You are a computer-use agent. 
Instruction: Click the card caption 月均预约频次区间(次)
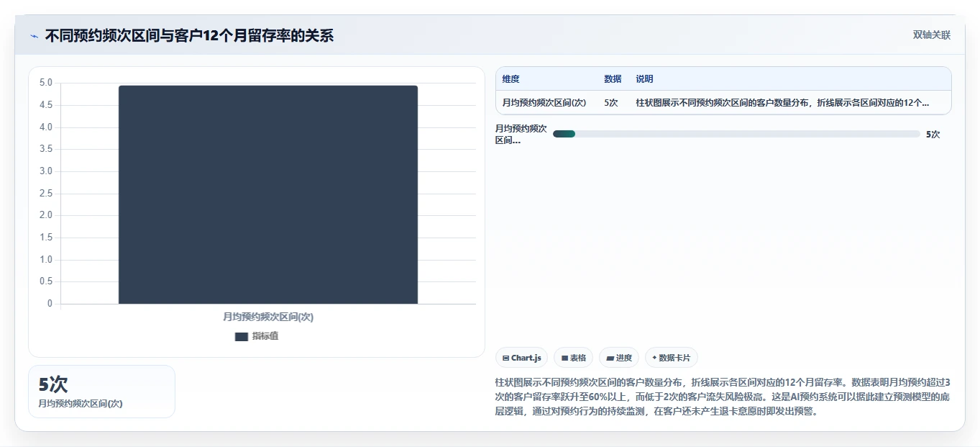pyautogui.click(x=81, y=404)
